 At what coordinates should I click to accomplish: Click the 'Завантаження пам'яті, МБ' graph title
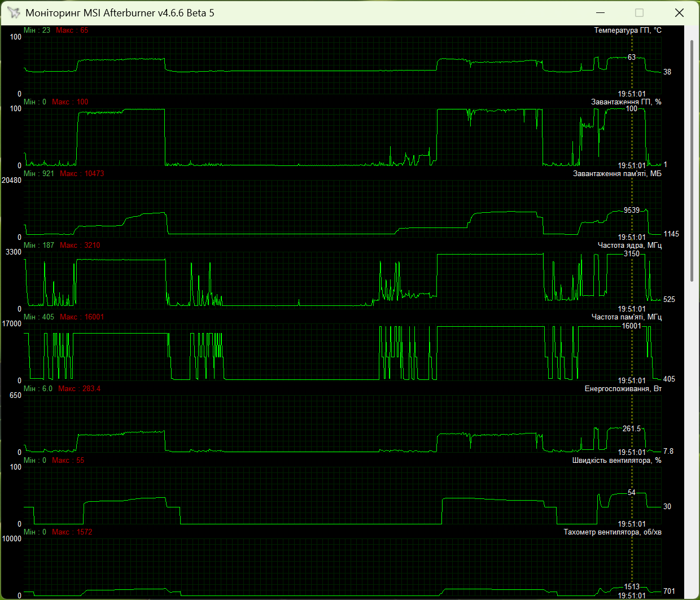click(617, 174)
